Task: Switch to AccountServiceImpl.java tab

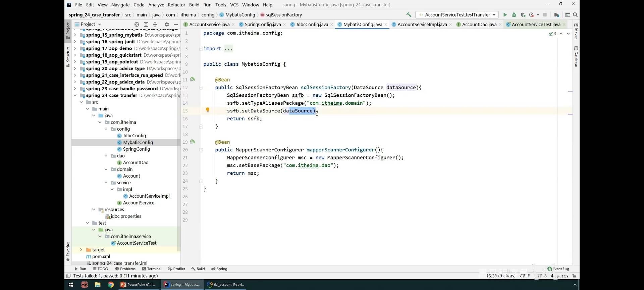Action: coord(422,24)
